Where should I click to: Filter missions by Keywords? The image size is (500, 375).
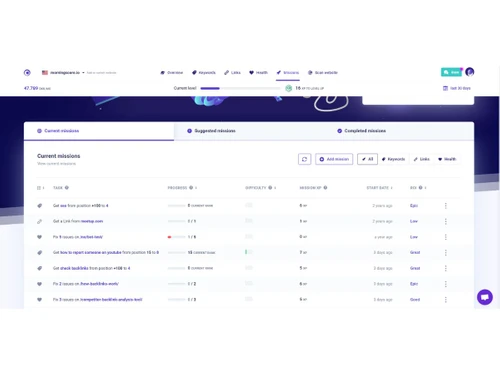pos(393,159)
